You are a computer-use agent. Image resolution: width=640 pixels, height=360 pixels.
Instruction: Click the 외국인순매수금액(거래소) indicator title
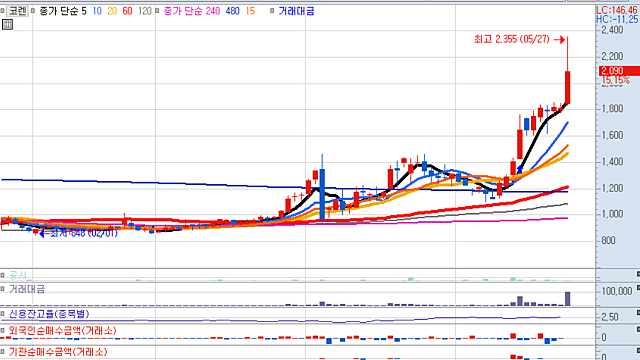coord(63,331)
